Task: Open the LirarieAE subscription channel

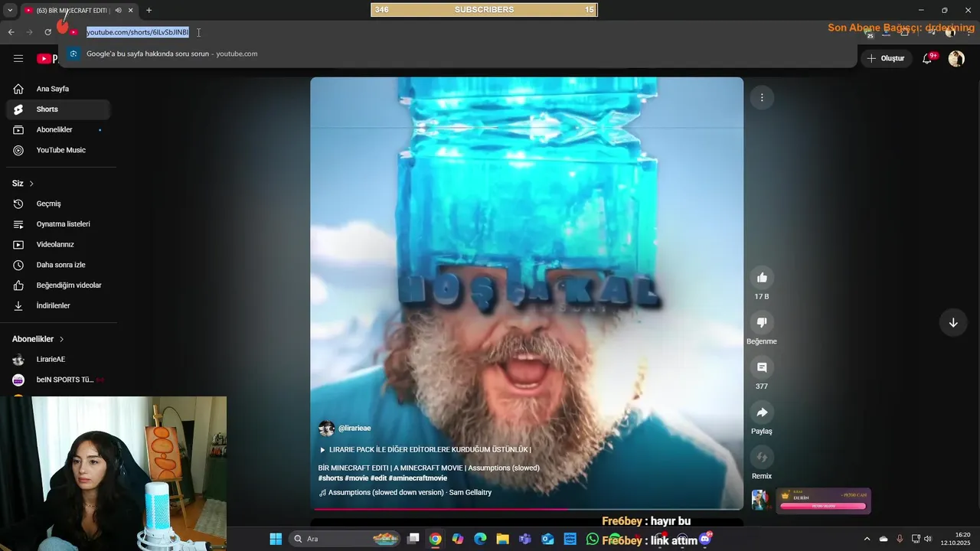Action: (x=58, y=360)
